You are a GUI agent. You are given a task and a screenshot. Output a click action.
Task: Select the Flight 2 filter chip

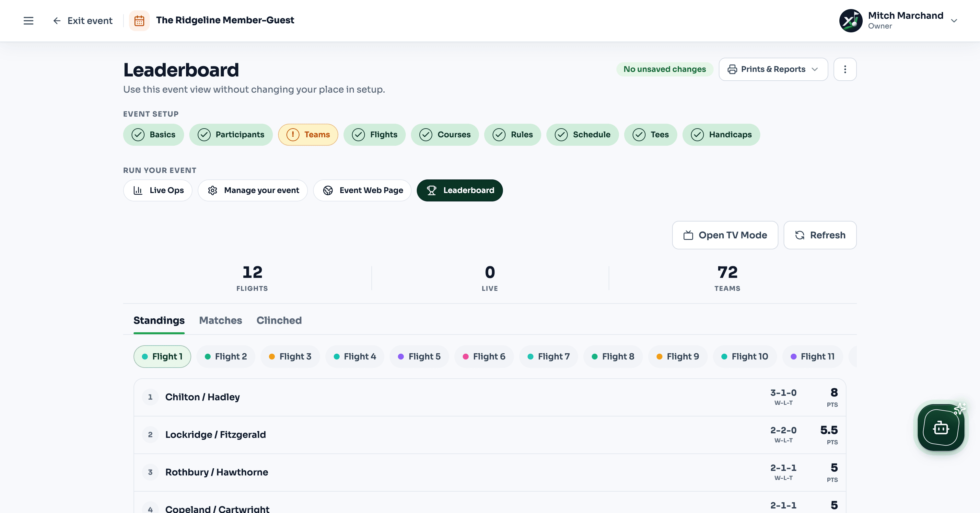click(226, 357)
